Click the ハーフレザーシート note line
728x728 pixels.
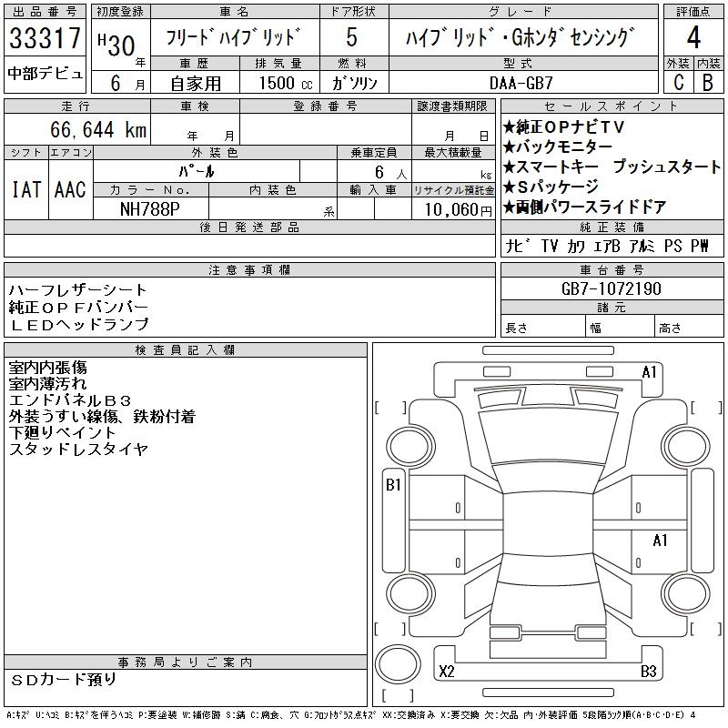pyautogui.click(x=77, y=290)
